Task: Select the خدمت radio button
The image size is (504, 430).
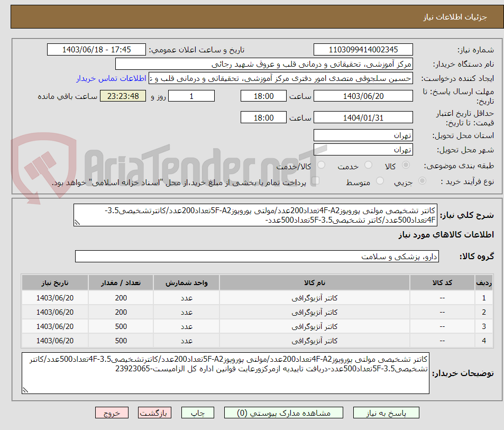Action: click(x=369, y=165)
